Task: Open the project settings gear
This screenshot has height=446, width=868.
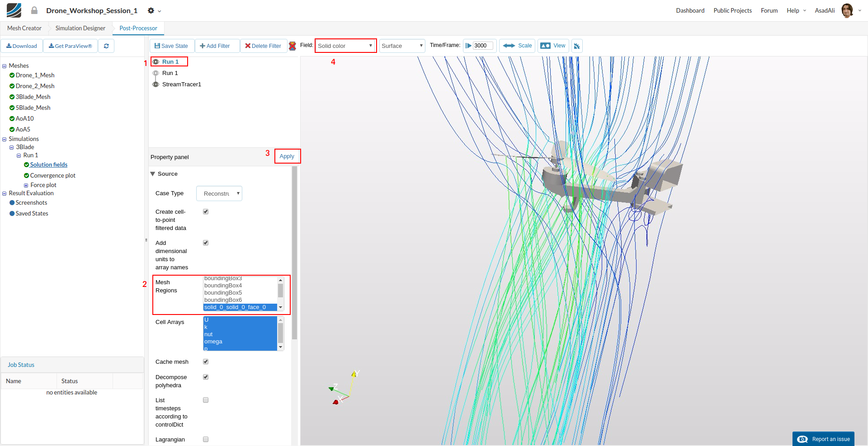Action: tap(151, 10)
